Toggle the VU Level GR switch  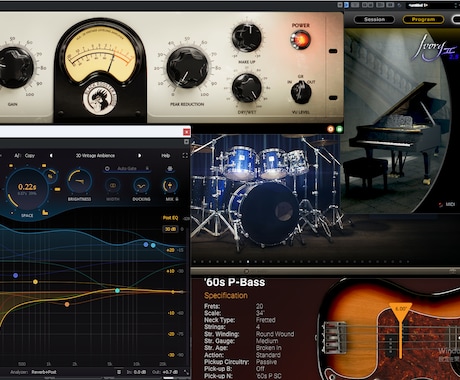coord(301,92)
